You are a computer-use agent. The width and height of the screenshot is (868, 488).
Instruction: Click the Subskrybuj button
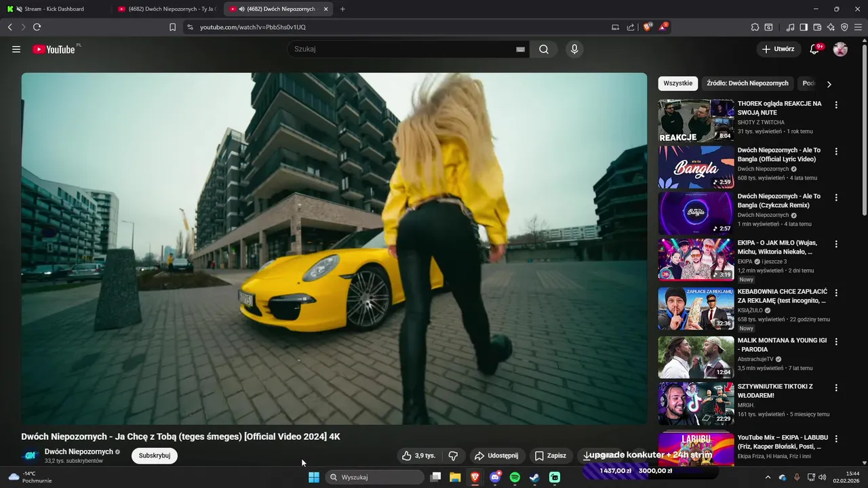click(x=155, y=456)
